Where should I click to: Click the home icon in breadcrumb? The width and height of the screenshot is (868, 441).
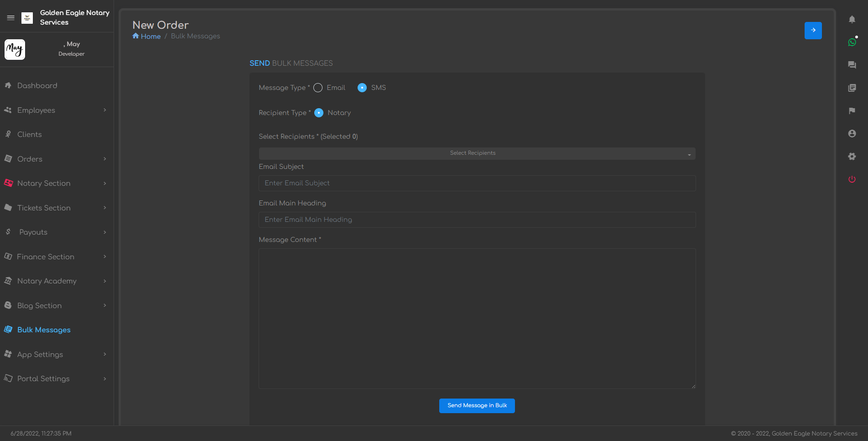pyautogui.click(x=135, y=36)
